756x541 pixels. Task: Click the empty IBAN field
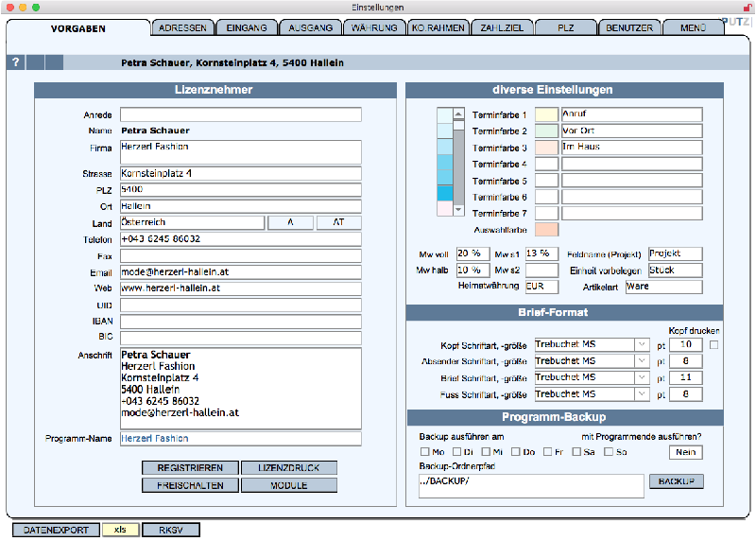pyautogui.click(x=241, y=322)
